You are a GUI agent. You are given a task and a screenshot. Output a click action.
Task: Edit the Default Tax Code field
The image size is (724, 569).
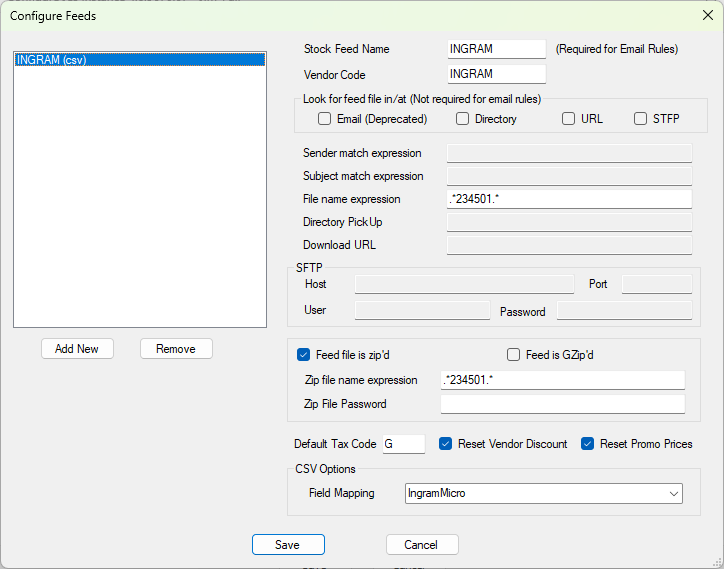pos(404,444)
